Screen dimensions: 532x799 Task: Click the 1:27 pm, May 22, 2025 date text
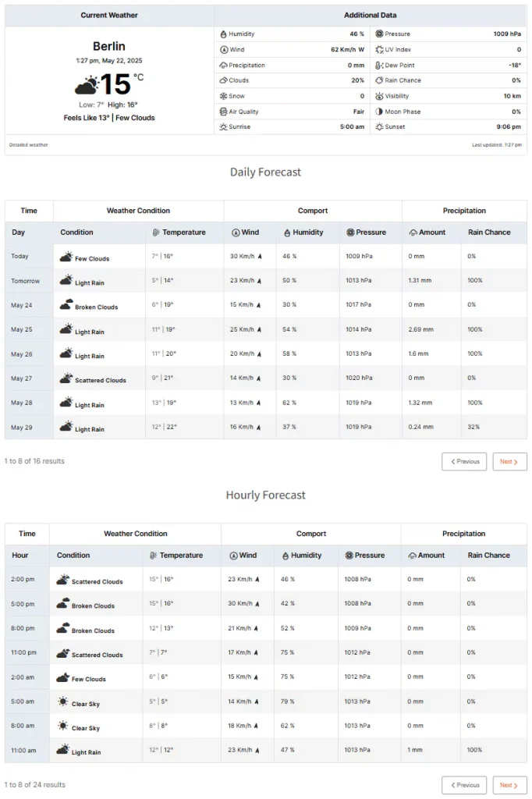[x=109, y=61]
